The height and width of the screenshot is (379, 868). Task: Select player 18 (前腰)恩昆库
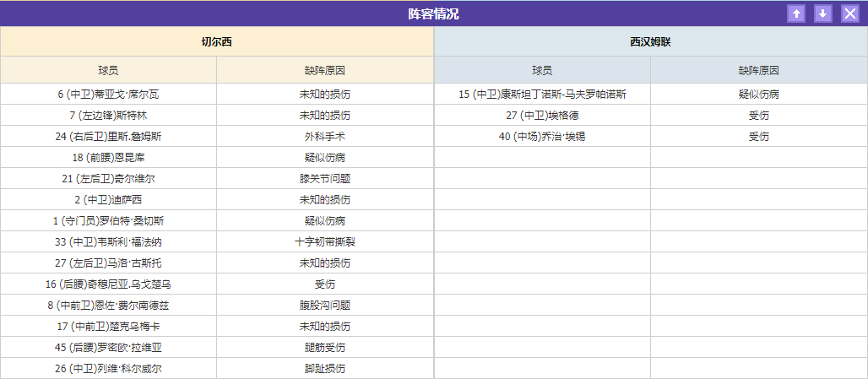click(108, 158)
